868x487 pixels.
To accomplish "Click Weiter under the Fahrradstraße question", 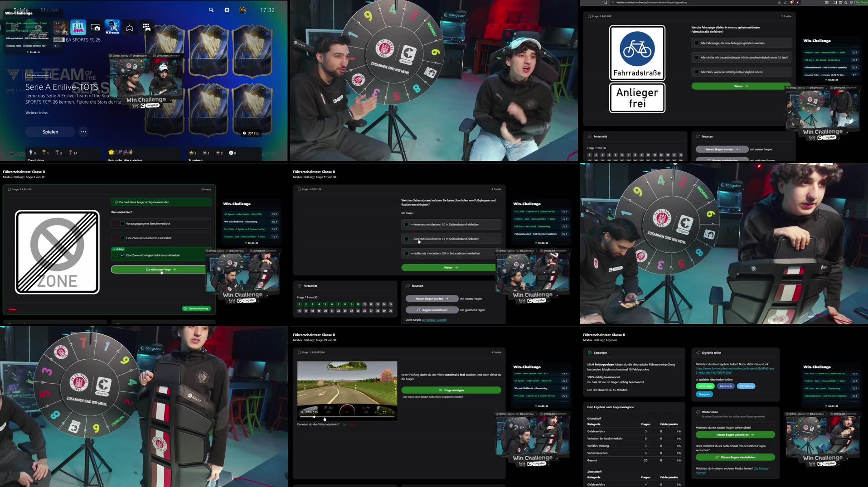I will coord(741,86).
